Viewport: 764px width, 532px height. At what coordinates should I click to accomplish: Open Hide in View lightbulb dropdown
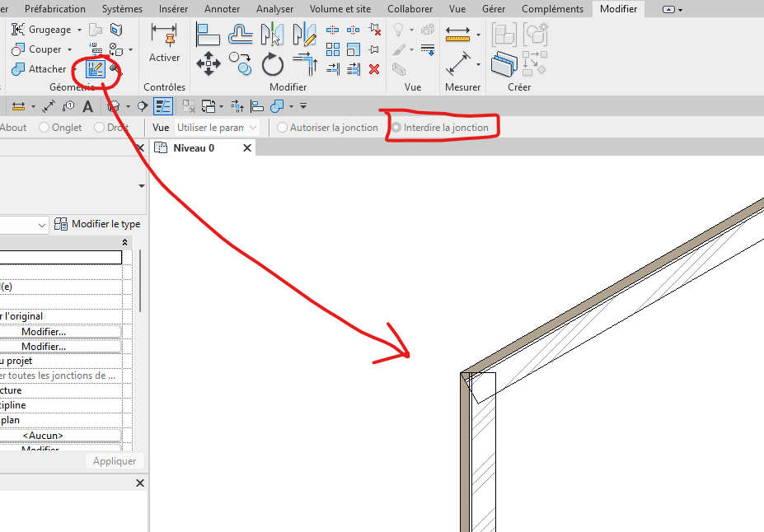click(x=412, y=30)
